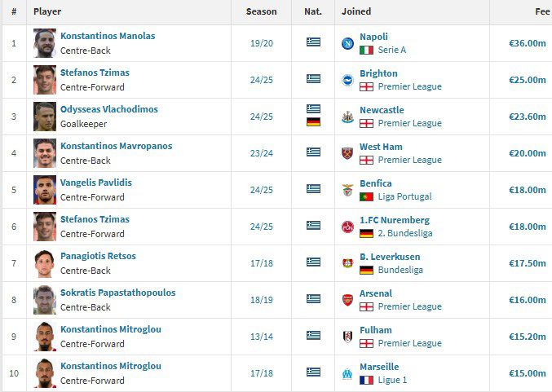
Task: Click the Napoli club crest icon
Action: click(x=347, y=43)
